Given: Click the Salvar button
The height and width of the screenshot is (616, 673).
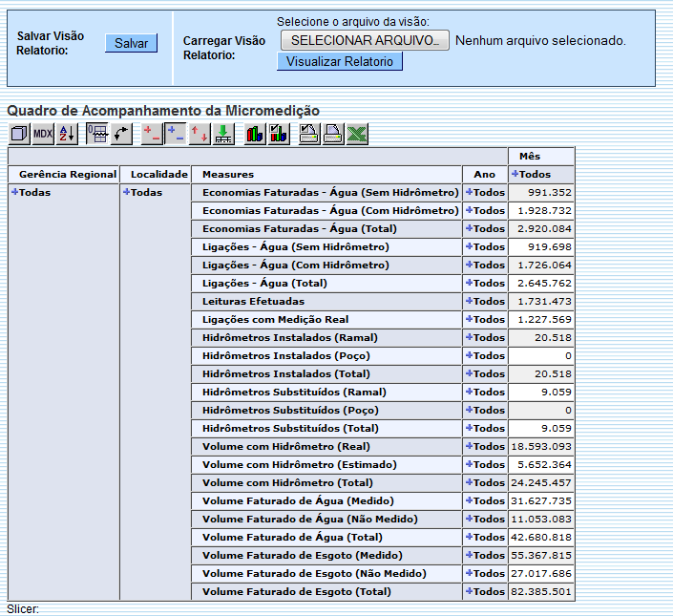Looking at the screenshot, I should pyautogui.click(x=131, y=43).
